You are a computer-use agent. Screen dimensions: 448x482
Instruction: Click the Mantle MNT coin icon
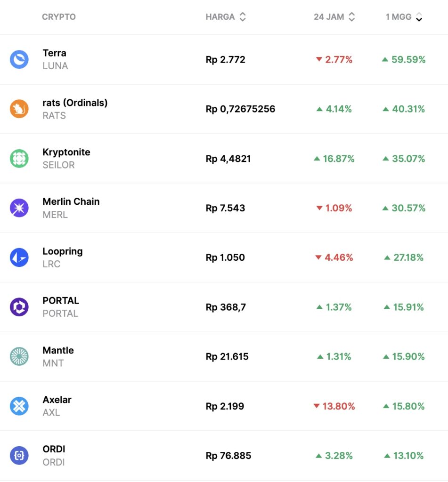click(x=19, y=356)
